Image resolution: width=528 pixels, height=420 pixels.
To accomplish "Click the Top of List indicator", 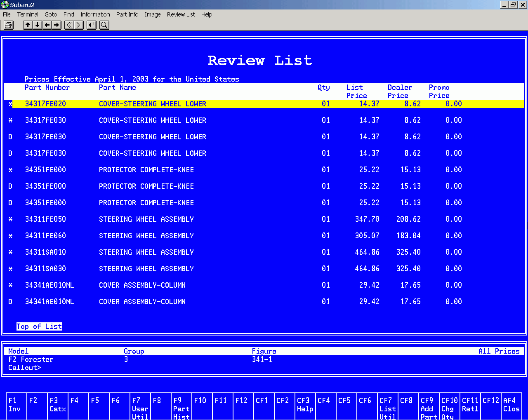I will click(39, 326).
